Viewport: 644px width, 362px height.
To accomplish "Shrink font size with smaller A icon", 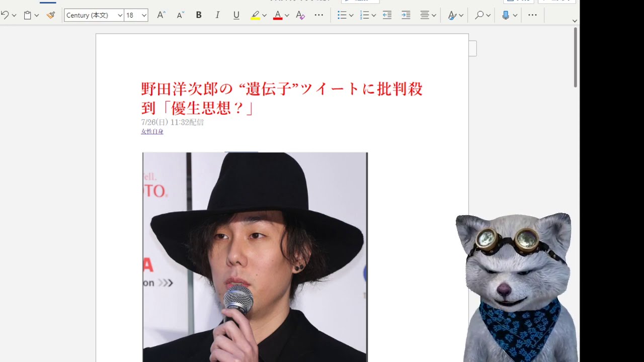I will (180, 15).
